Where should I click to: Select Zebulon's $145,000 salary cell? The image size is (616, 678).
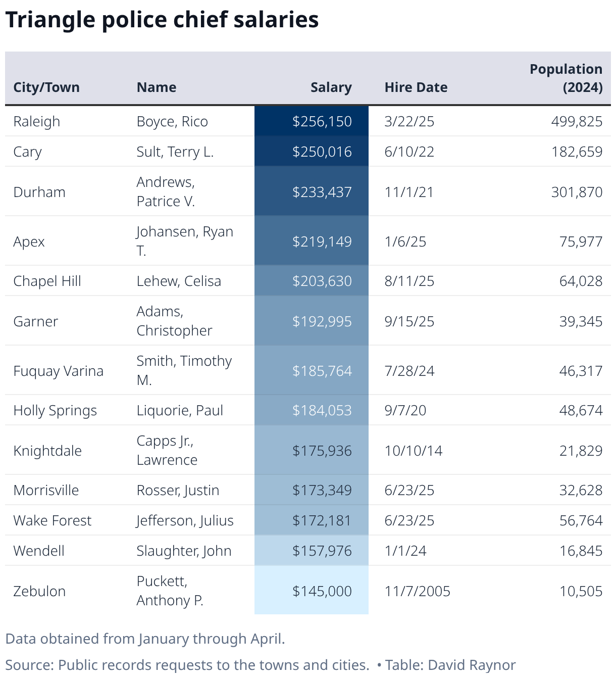click(x=322, y=591)
